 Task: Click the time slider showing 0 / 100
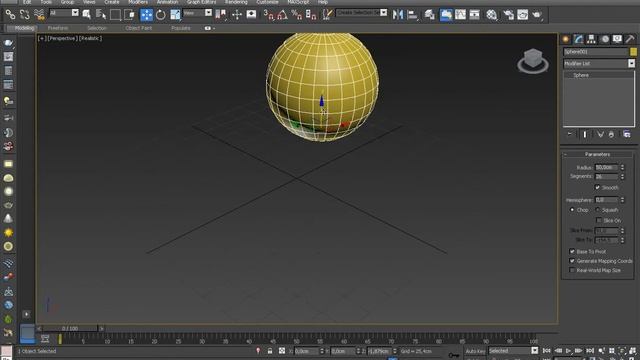[70, 328]
